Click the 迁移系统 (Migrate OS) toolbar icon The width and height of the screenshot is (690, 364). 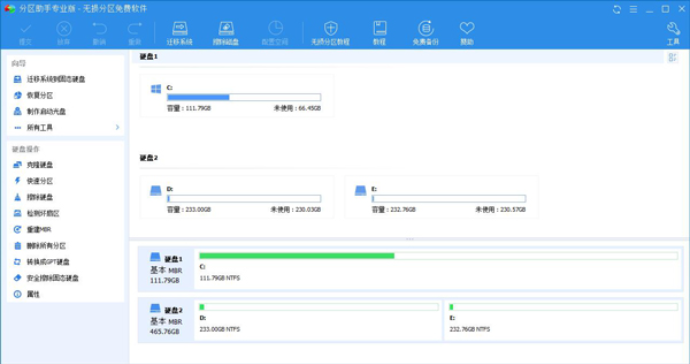(x=180, y=33)
